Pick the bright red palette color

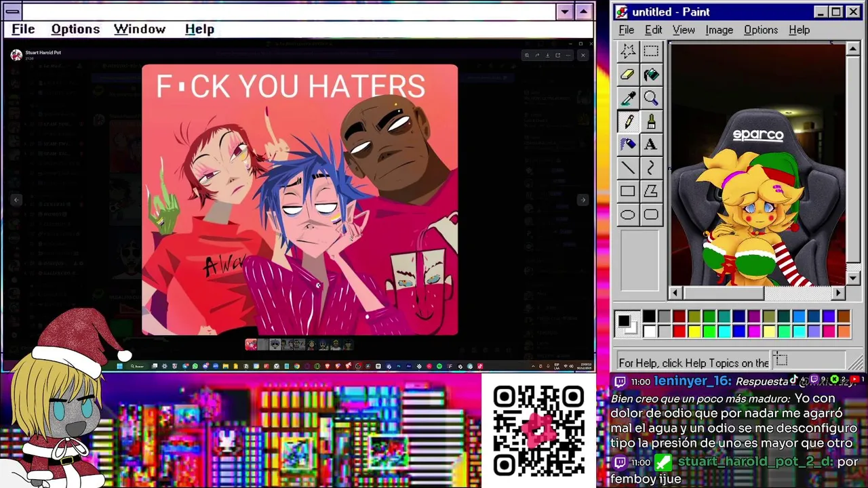(x=679, y=331)
